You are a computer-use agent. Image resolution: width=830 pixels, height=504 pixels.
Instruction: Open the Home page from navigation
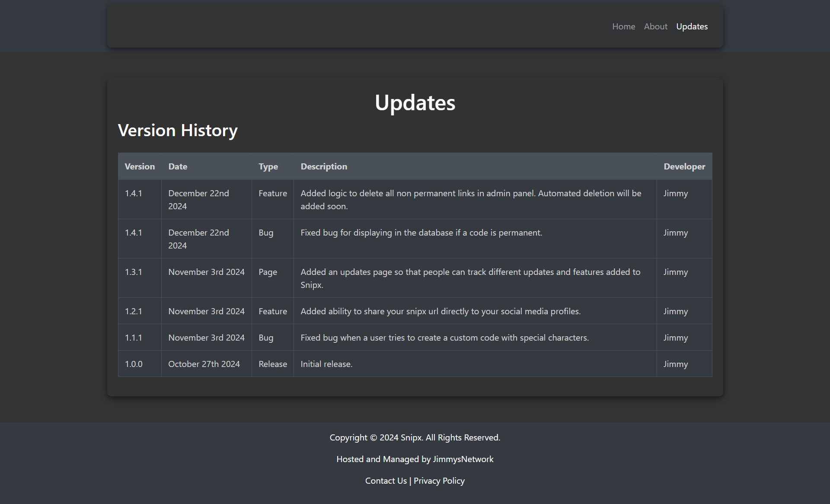tap(623, 26)
